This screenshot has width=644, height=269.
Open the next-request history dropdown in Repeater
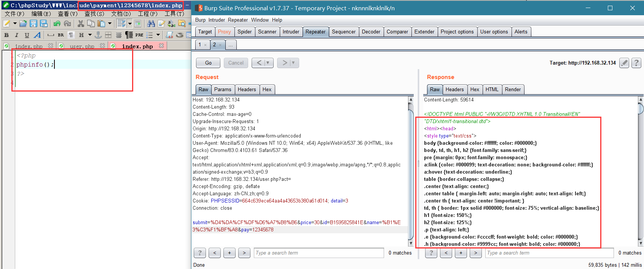[x=293, y=63]
